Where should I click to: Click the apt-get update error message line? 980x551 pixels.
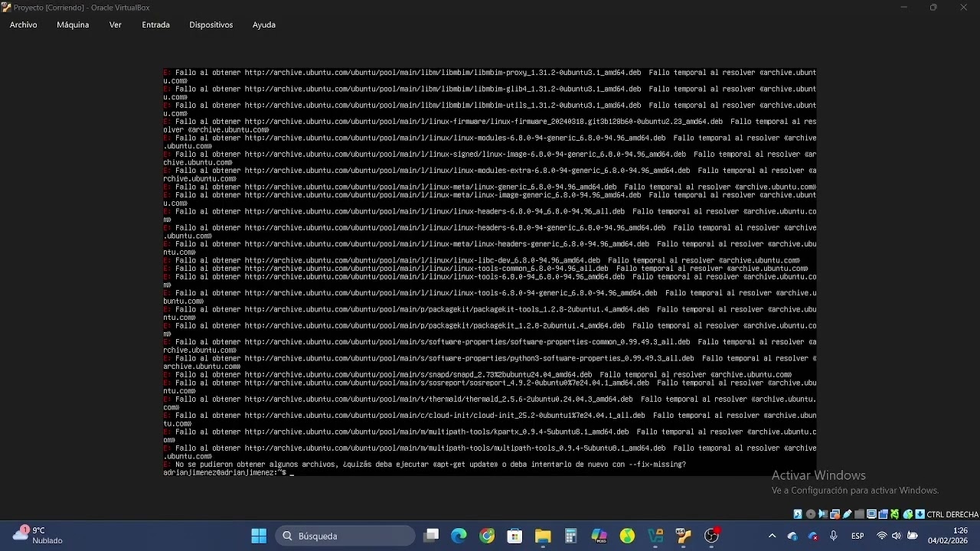(x=425, y=465)
